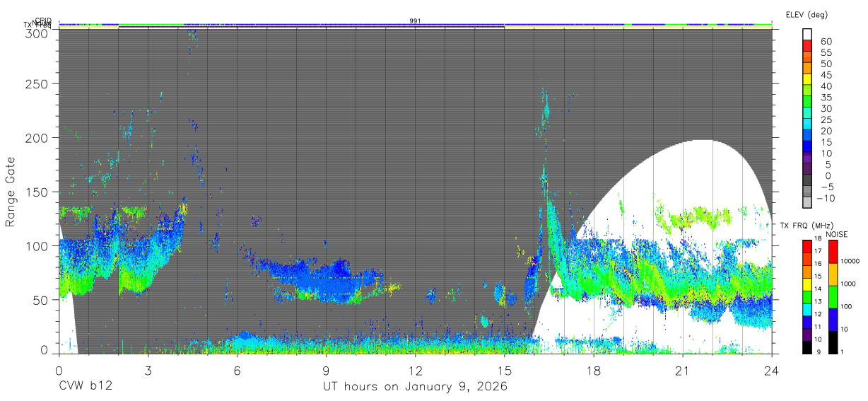Image resolution: width=868 pixels, height=401 pixels.
Task: Click the white top segment of ELEV colorbar
Action: click(x=807, y=35)
